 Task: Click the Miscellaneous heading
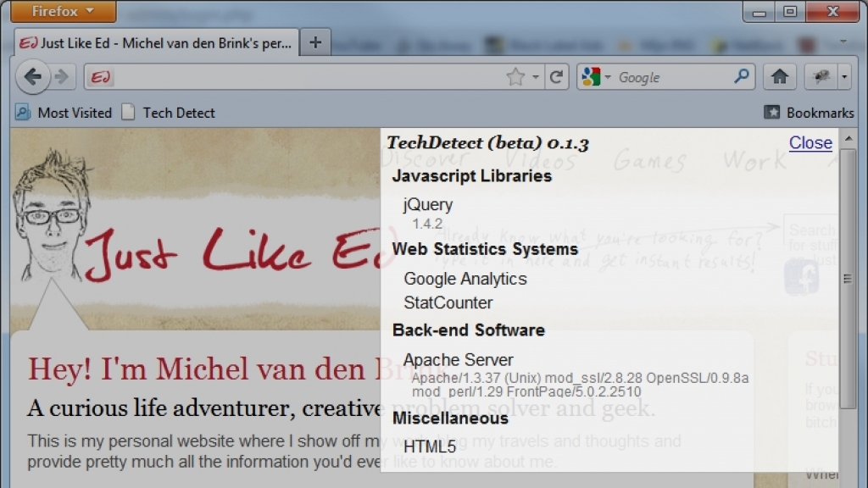(x=450, y=419)
